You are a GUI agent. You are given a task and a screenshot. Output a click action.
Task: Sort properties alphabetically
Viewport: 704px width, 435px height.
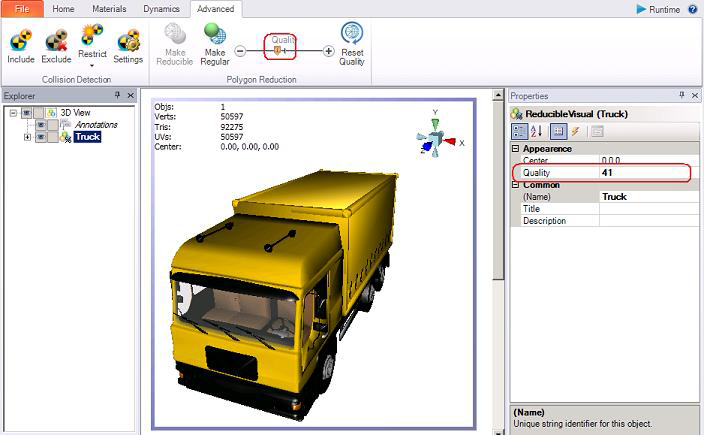[x=537, y=131]
